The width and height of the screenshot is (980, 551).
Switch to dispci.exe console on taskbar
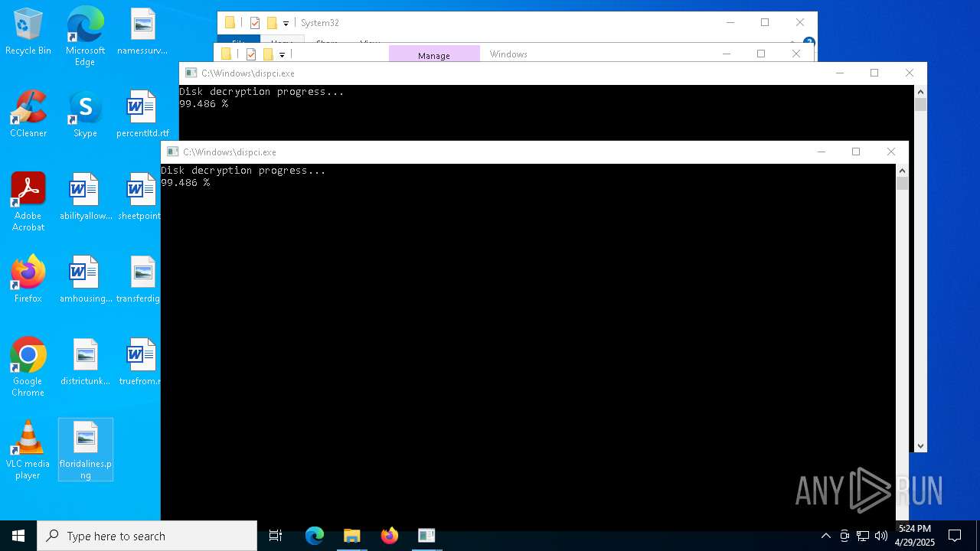(426, 536)
